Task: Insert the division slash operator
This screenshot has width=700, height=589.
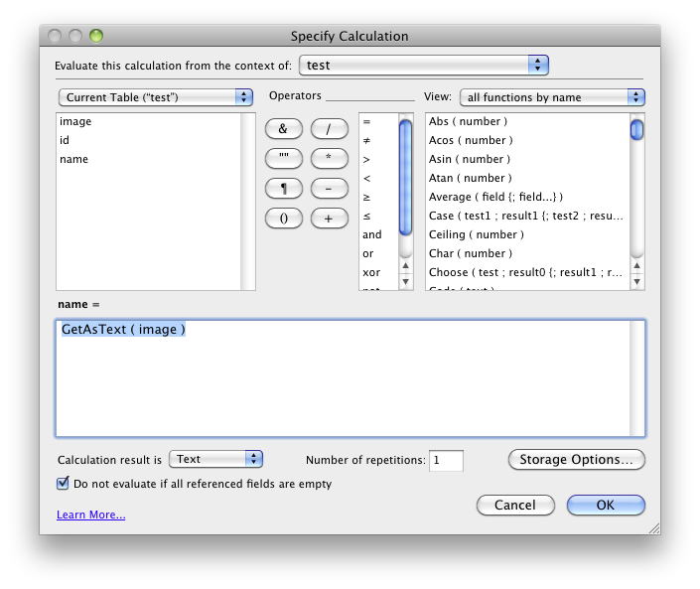Action: (329, 128)
